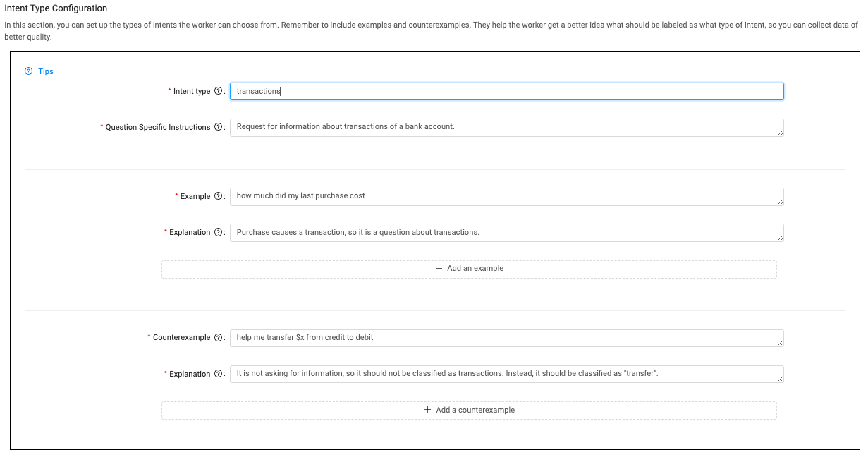Image resolution: width=868 pixels, height=455 pixels.
Task: Select the "Purchase causes a transaction" explanation field
Action: 506,233
